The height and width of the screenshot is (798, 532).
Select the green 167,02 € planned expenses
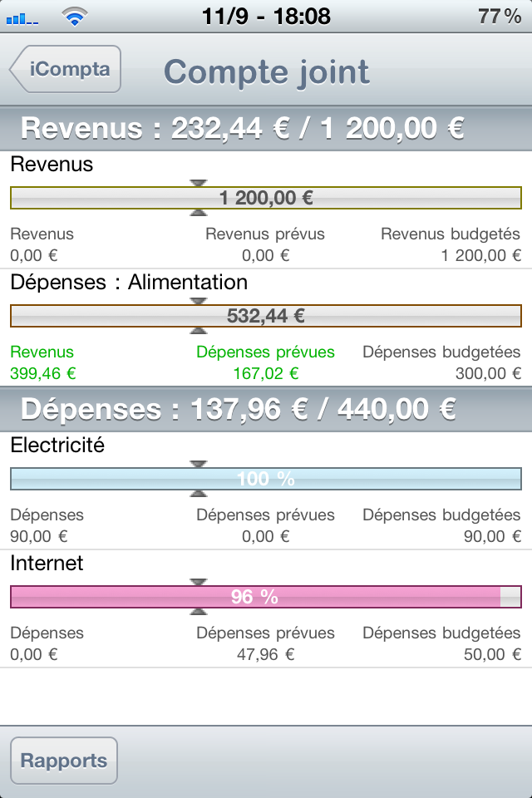pyautogui.click(x=266, y=373)
